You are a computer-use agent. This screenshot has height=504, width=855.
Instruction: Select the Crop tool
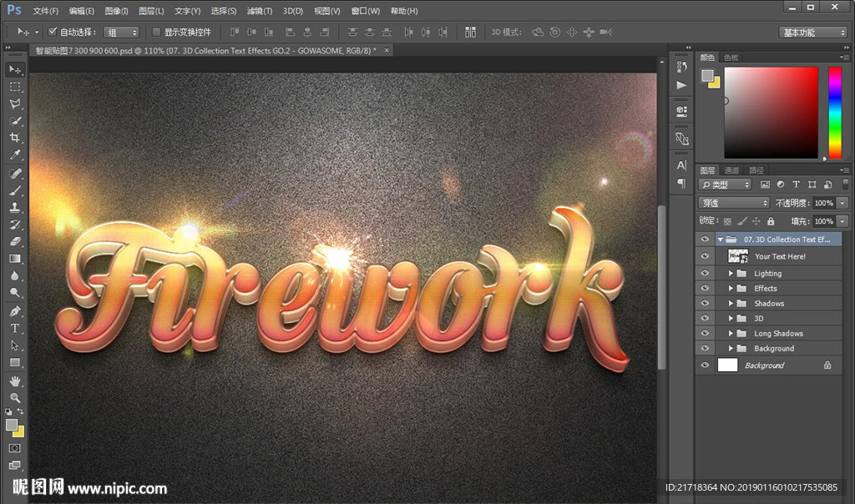pyautogui.click(x=15, y=138)
